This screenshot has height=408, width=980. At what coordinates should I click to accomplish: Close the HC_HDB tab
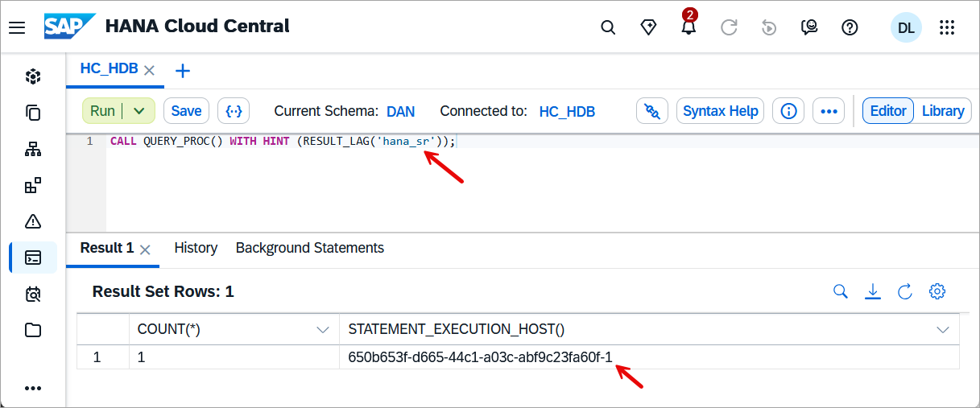point(149,70)
